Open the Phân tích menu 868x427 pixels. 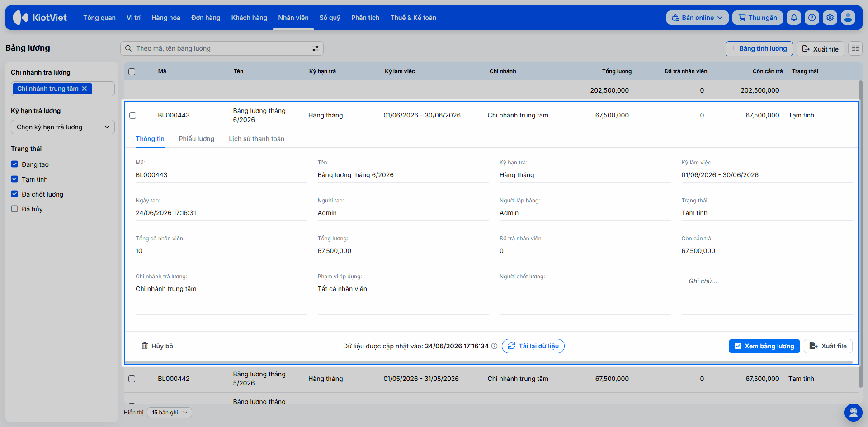[365, 18]
